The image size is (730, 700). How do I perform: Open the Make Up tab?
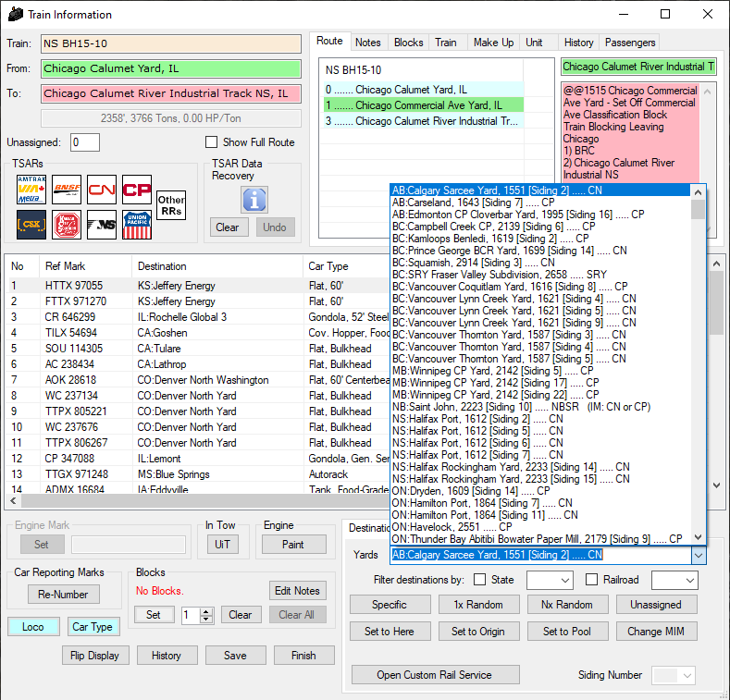pos(493,43)
